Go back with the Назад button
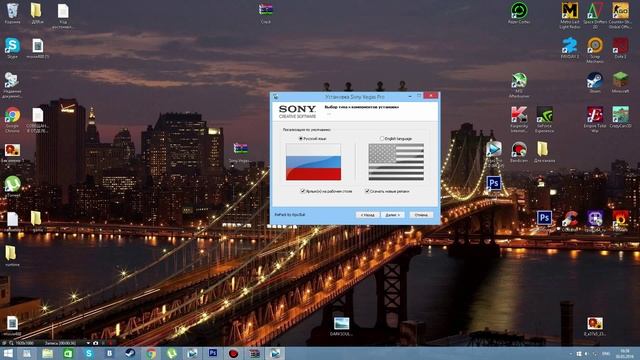Viewport: 640px width, 360px height. tap(367, 215)
